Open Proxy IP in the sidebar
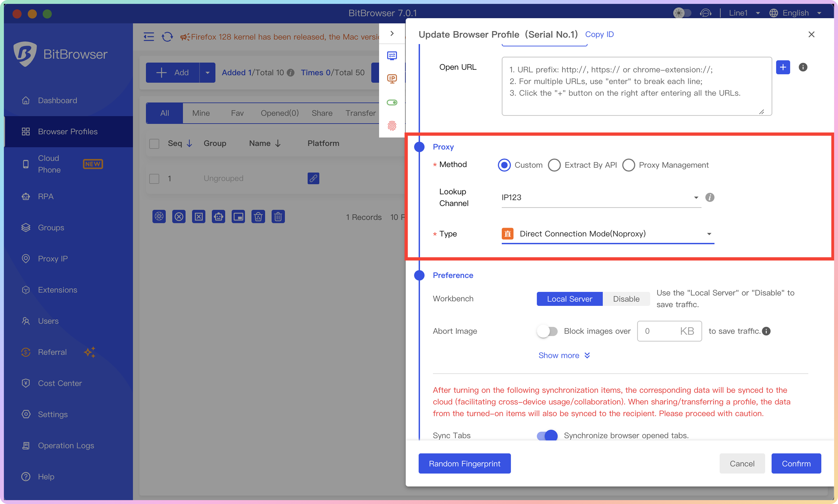Screen dimensions: 838x504 [x=53, y=259]
